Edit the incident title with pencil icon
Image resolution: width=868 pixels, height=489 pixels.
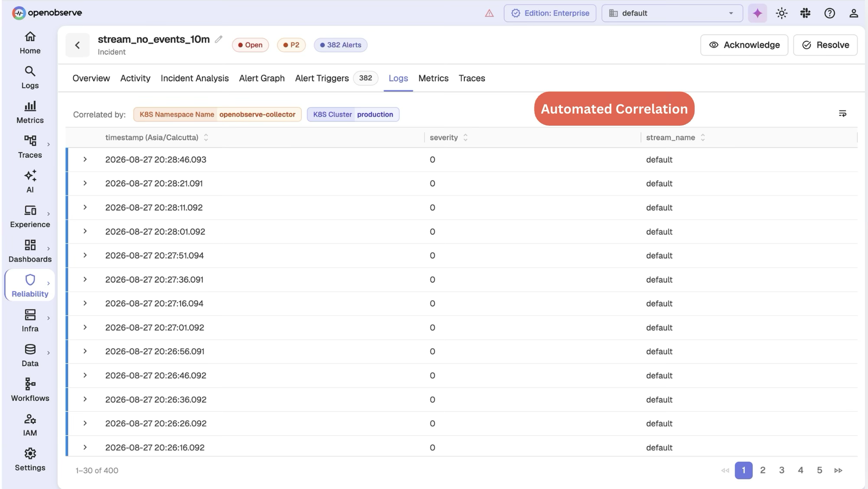219,39
